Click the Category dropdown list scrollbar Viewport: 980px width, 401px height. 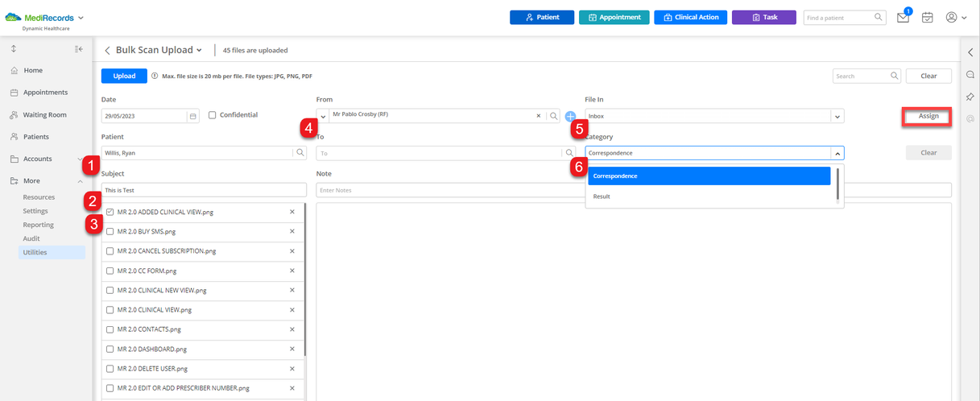[x=838, y=184]
